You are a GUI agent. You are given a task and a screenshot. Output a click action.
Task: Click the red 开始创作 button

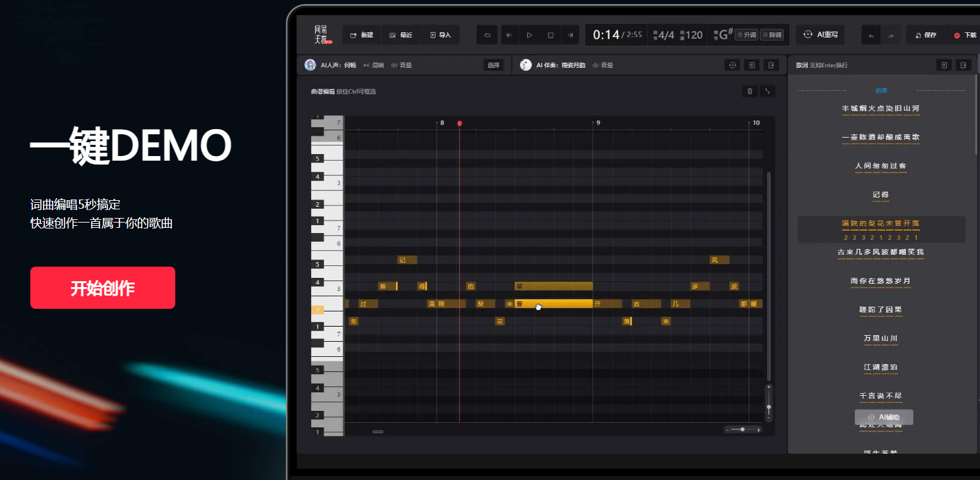tap(103, 288)
